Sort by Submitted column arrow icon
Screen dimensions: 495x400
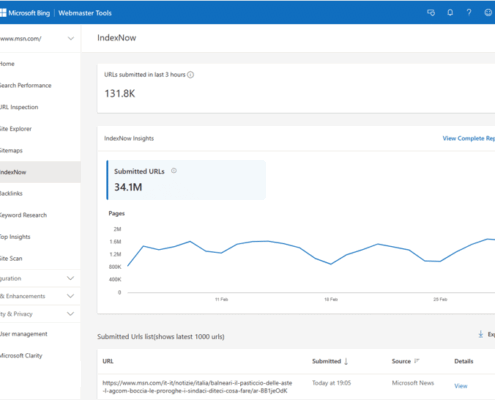click(x=346, y=361)
